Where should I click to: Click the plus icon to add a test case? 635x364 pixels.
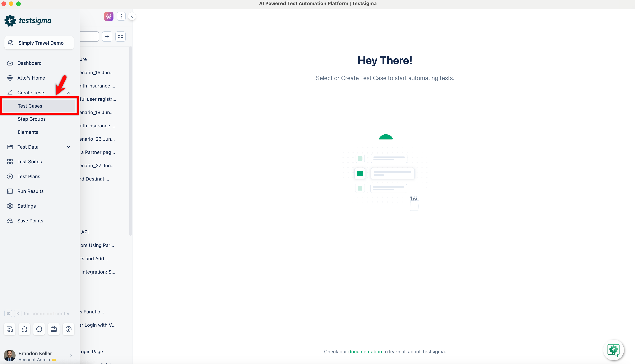107,37
